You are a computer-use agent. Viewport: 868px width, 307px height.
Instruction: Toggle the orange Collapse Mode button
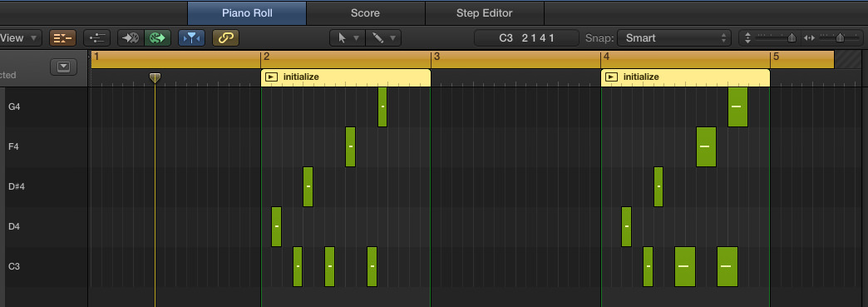click(63, 37)
